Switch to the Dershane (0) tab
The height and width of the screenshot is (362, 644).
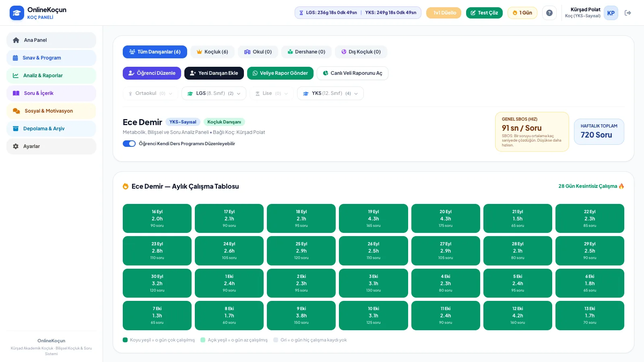pos(306,52)
